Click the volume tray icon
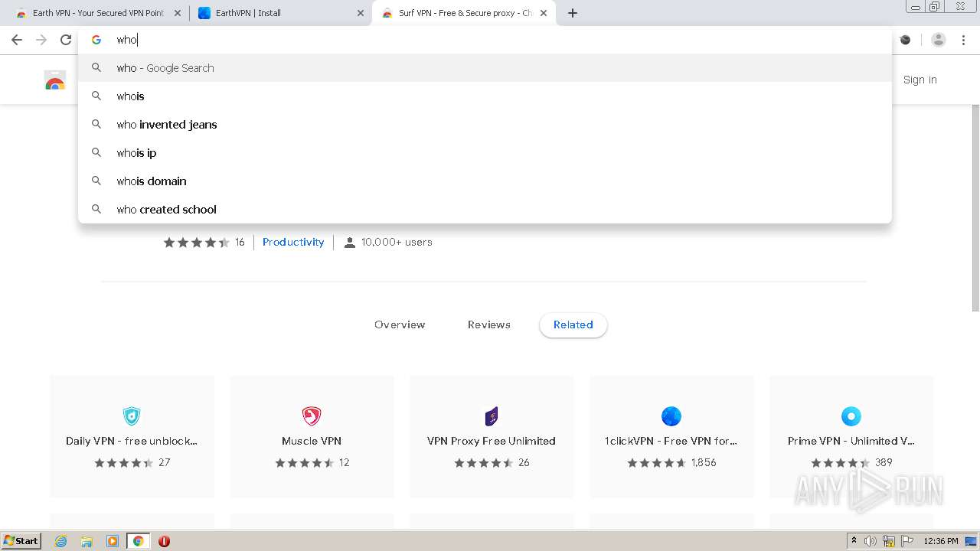The height and width of the screenshot is (551, 980). tap(871, 541)
